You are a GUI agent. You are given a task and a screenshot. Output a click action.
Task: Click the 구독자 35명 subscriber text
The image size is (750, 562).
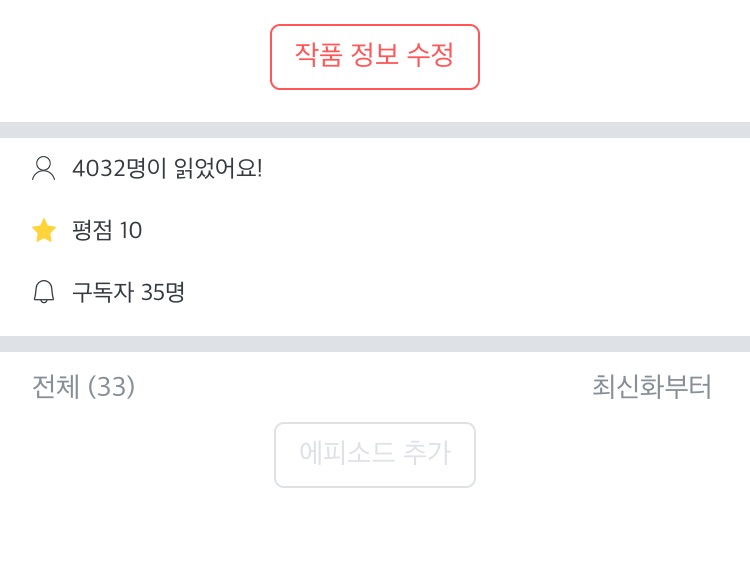[128, 292]
